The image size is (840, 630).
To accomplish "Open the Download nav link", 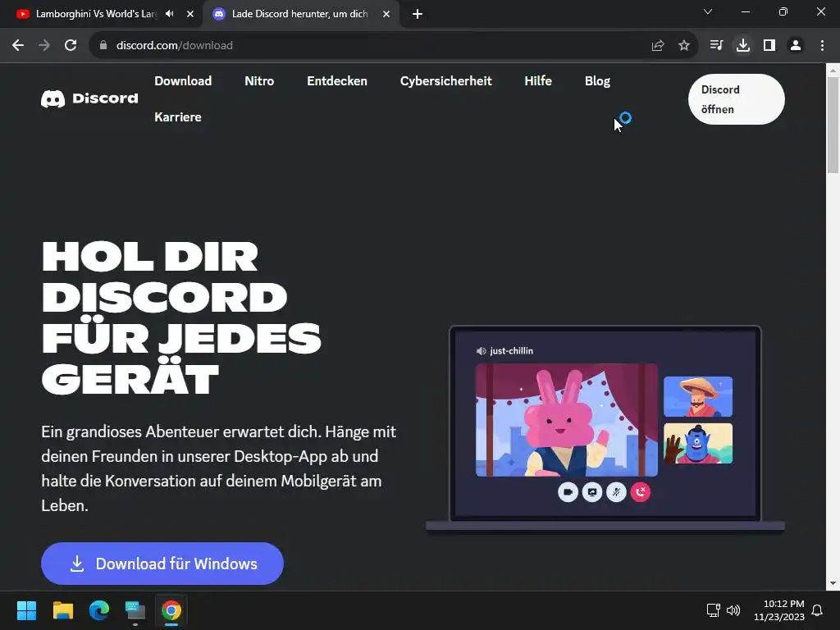I will click(183, 81).
